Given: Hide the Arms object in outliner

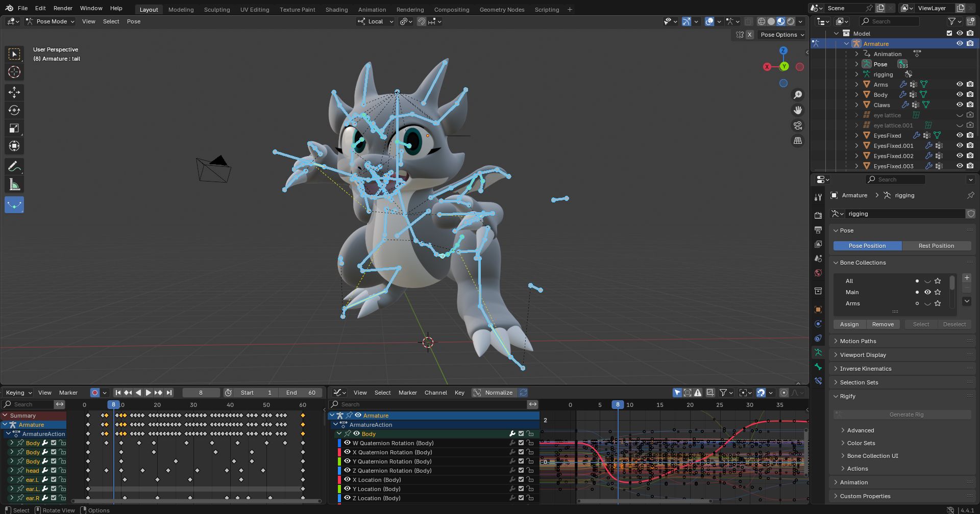Looking at the screenshot, I should coord(960,85).
